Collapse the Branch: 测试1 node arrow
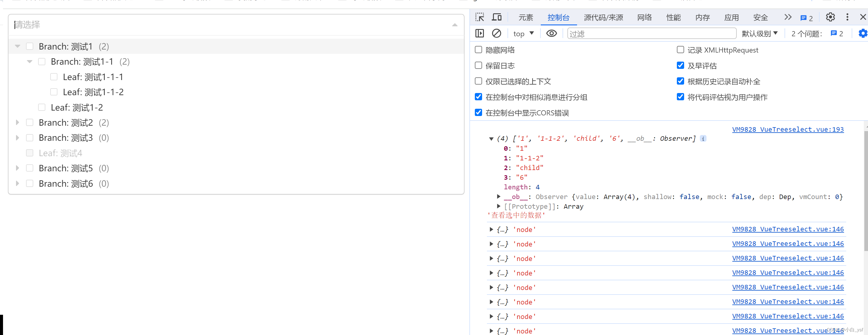Viewport: 868px width, 335px height. (18, 47)
